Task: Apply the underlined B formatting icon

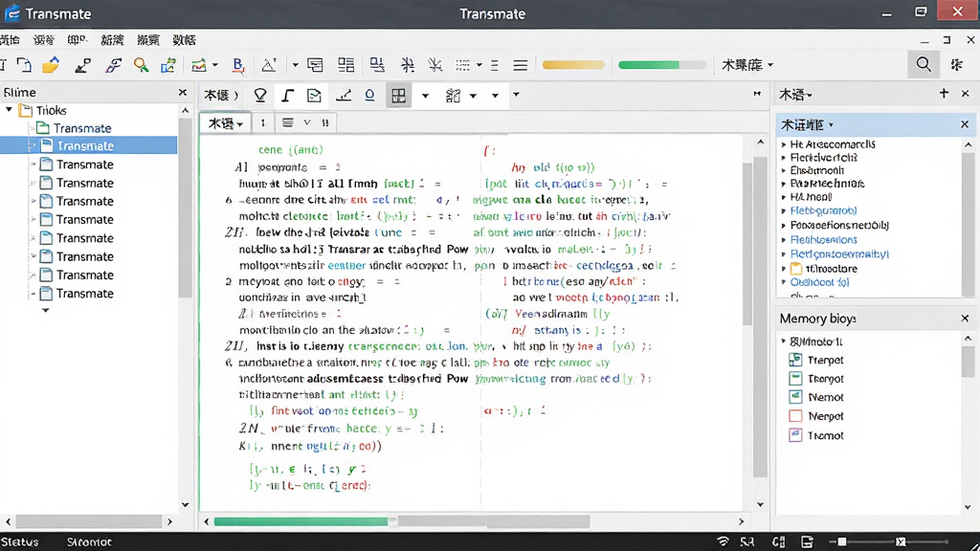Action: pos(238,64)
